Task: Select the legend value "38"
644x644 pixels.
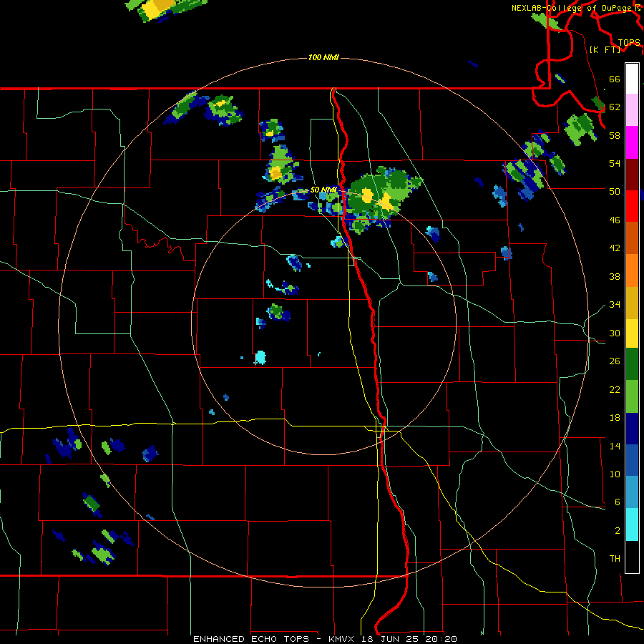Action: coord(615,276)
